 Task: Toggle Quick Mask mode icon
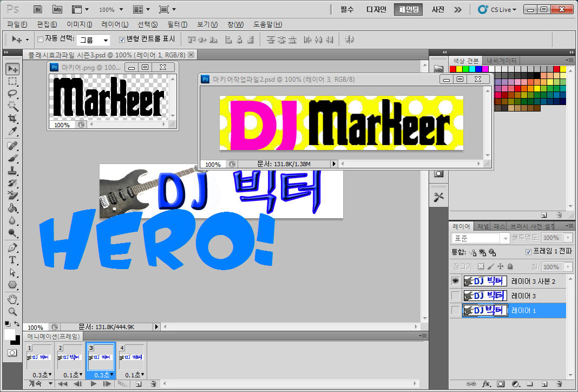(x=12, y=353)
